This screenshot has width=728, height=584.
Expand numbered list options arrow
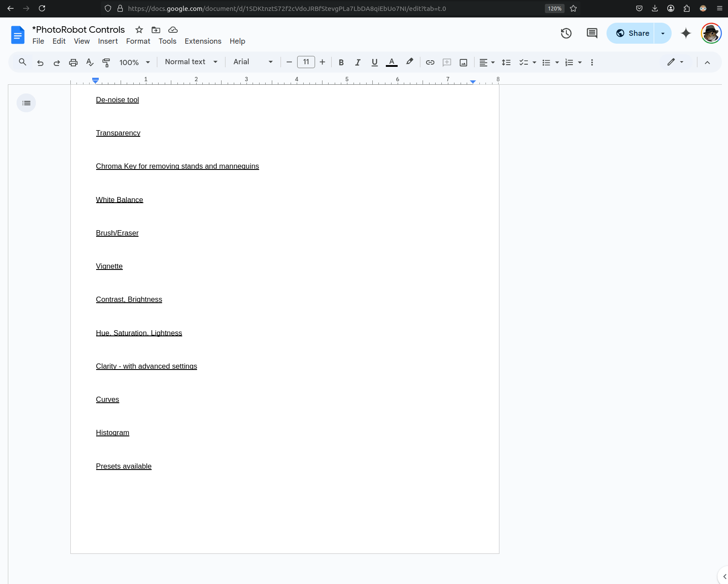click(x=580, y=62)
